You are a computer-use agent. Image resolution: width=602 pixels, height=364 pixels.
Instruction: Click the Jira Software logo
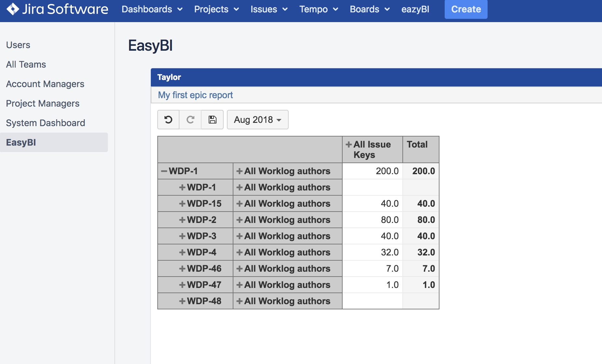click(x=57, y=9)
